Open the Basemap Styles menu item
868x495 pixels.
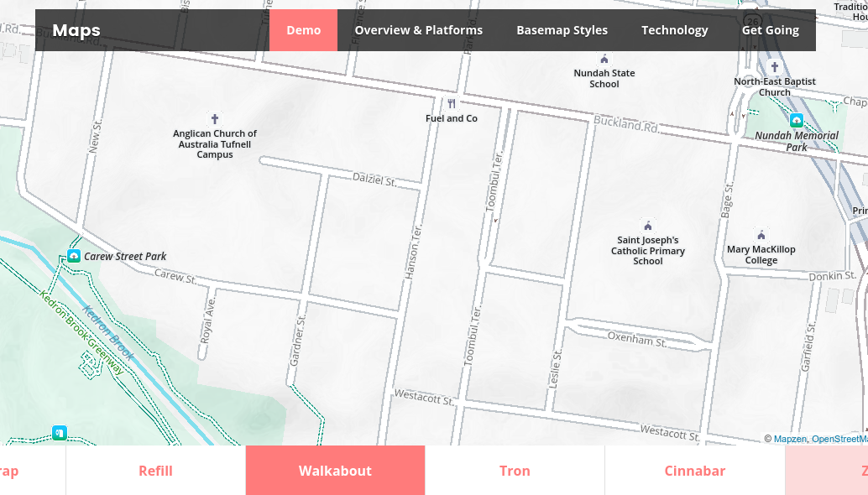point(562,30)
